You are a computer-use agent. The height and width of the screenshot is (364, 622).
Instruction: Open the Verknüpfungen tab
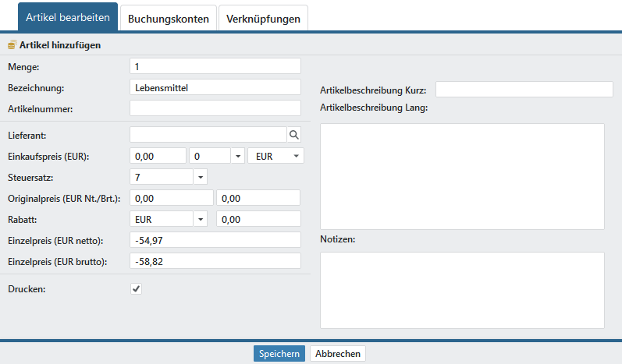coord(263,19)
